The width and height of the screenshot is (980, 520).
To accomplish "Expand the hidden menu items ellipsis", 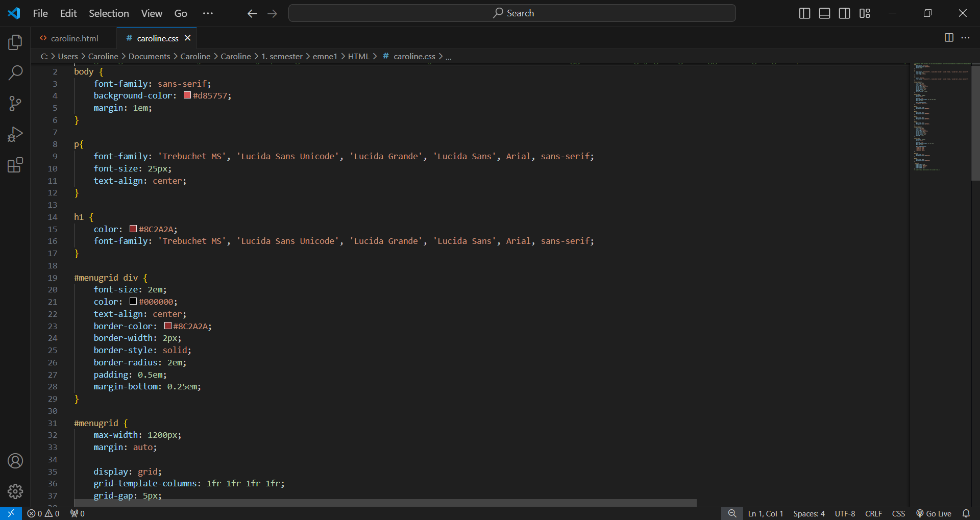I will pyautogui.click(x=208, y=13).
